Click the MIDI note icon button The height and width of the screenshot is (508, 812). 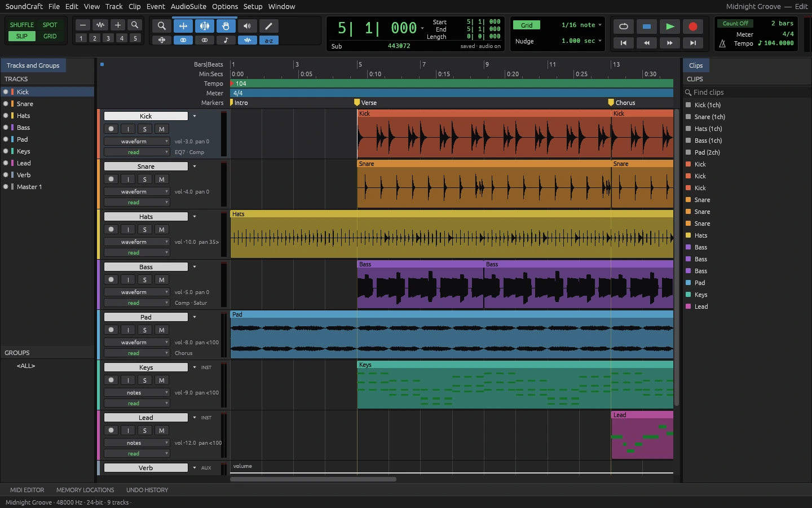click(x=226, y=40)
